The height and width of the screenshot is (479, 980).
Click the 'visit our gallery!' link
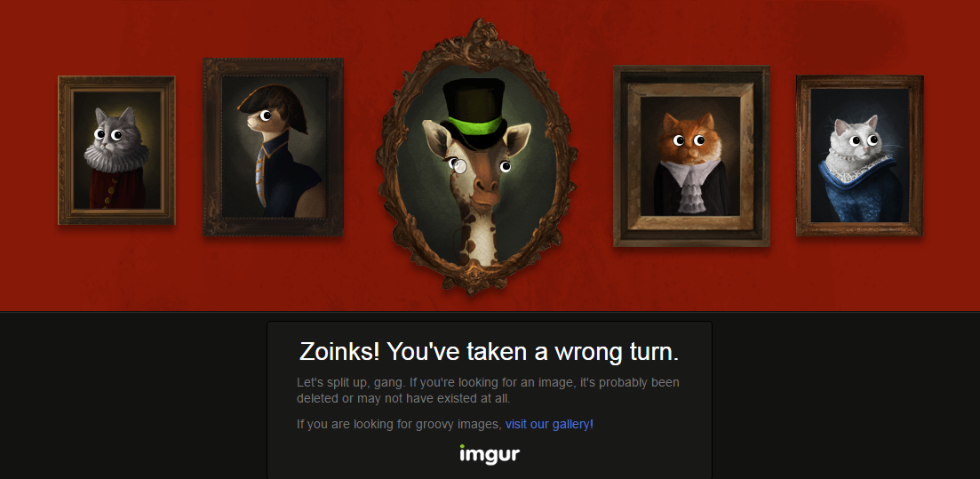[549, 424]
